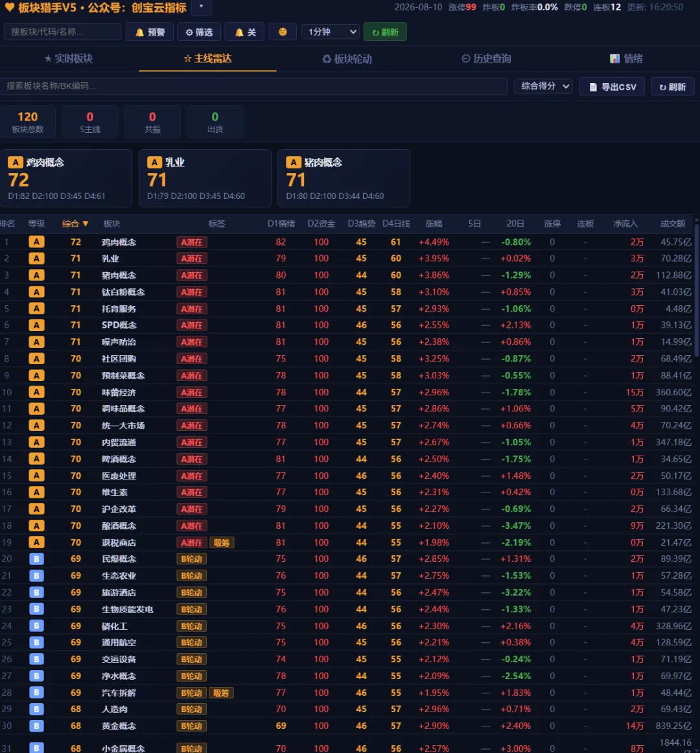Screen dimensions: 700x753
Task: Open the 乳业 score 71 card
Action: 205,178
